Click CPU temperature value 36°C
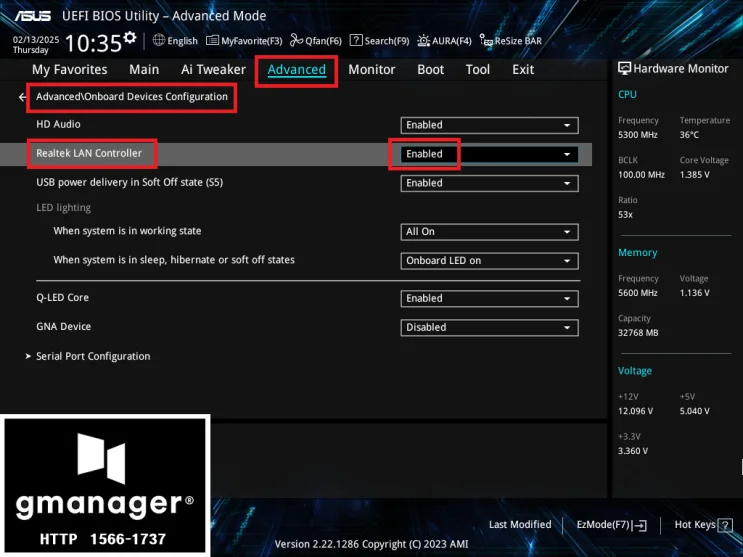The image size is (743, 557). point(689,135)
